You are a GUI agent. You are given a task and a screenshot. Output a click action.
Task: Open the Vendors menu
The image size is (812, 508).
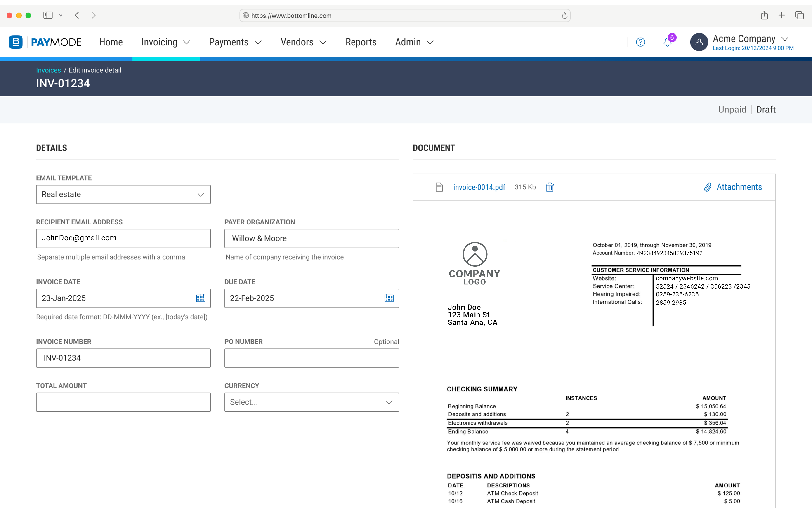pyautogui.click(x=297, y=42)
